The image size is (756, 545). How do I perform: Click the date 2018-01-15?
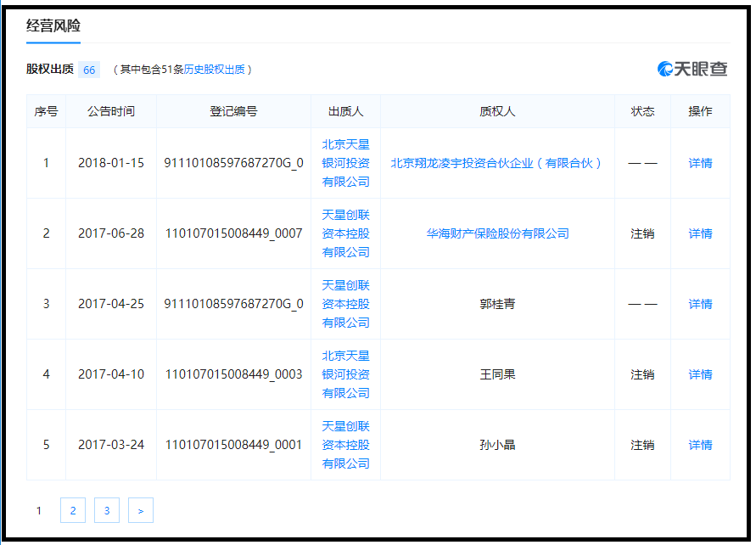tap(111, 163)
